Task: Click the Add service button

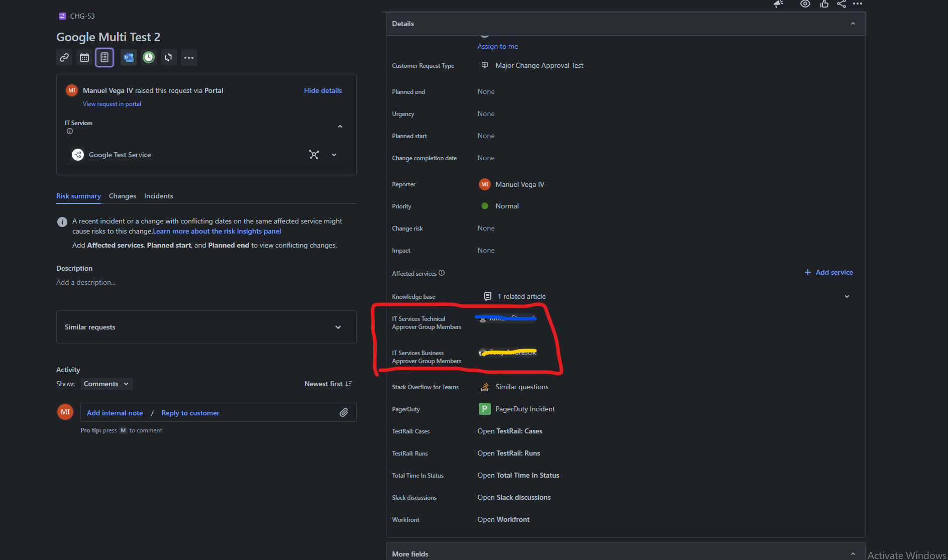Action: pos(829,272)
